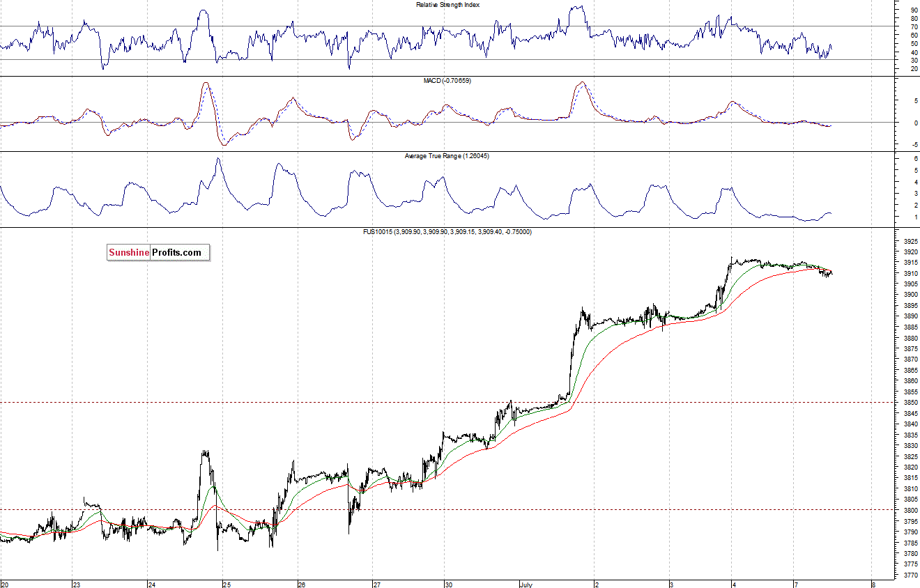This screenshot has height=588, width=920.
Task: Click date 26 on the time axis
Action: pyautogui.click(x=302, y=584)
